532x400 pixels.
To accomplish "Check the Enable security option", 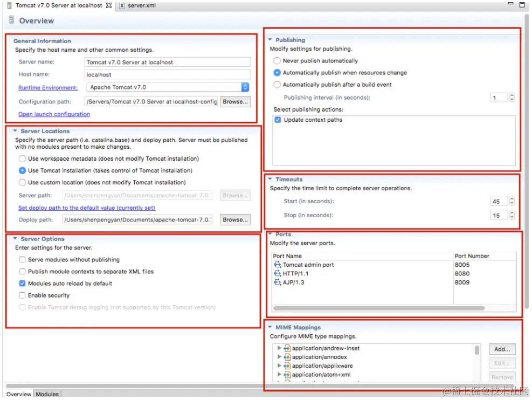I will pos(22,295).
